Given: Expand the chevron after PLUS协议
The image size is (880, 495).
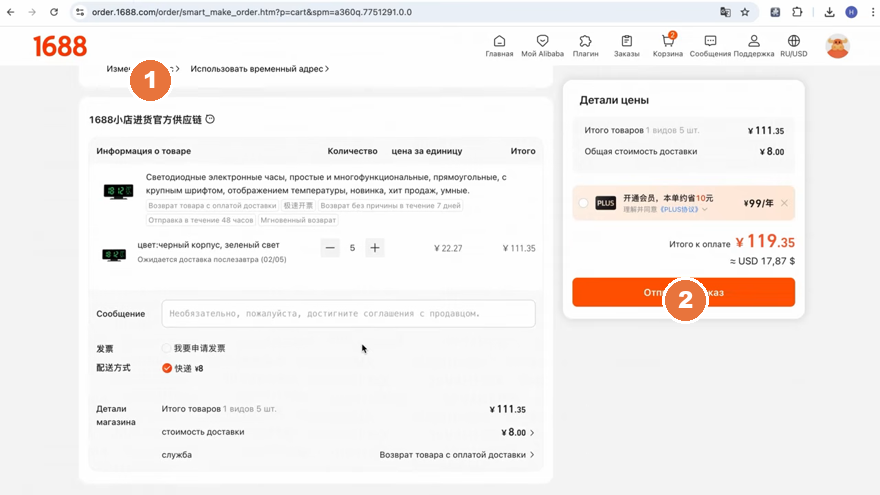Looking at the screenshot, I should click(x=704, y=209).
